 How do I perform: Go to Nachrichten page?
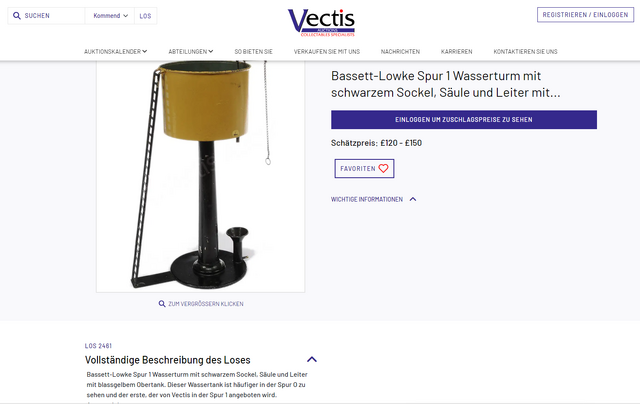coord(400,51)
